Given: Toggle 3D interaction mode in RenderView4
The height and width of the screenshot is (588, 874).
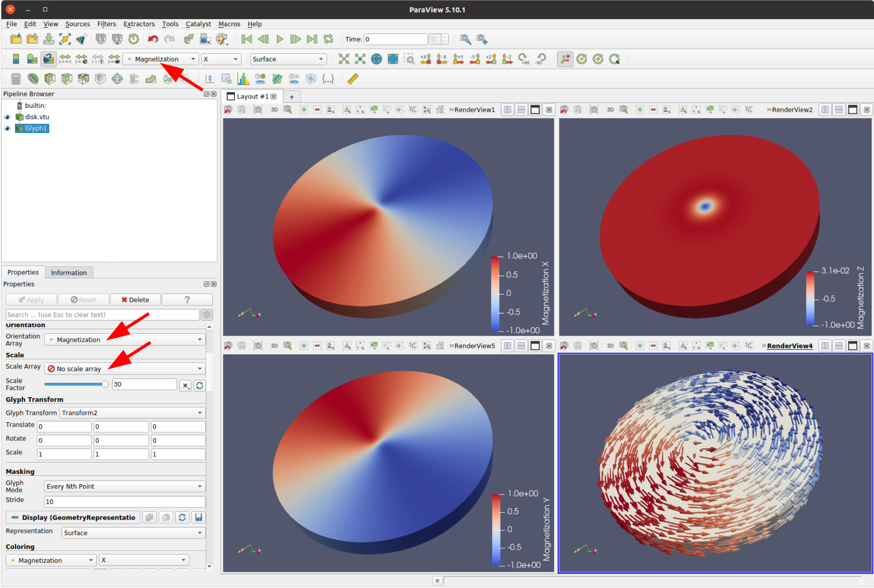Looking at the screenshot, I should 610,346.
